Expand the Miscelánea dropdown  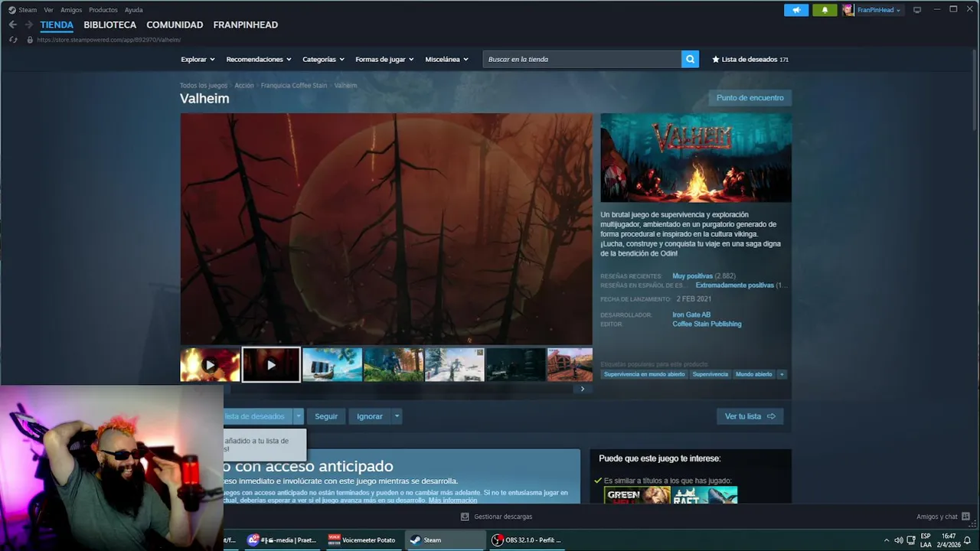446,59
